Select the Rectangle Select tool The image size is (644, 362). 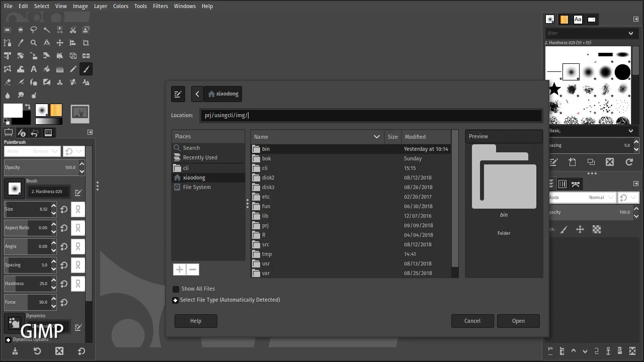[8, 30]
